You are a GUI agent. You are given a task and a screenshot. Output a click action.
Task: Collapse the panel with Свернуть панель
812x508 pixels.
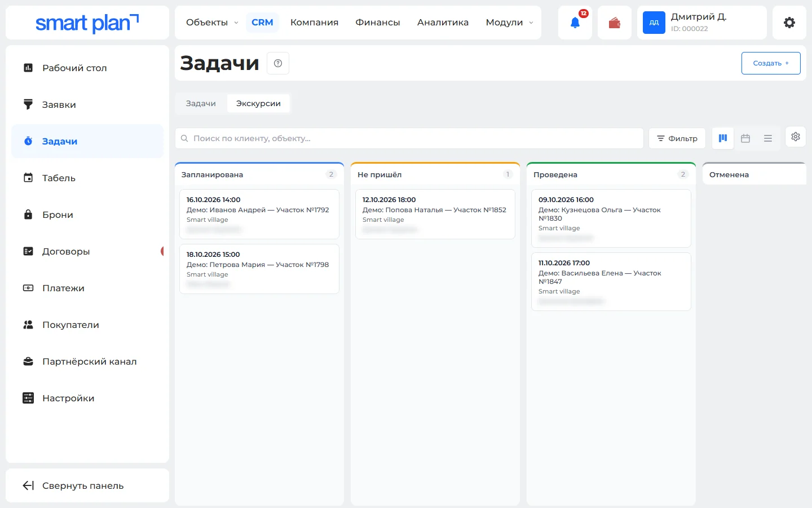pos(87,485)
